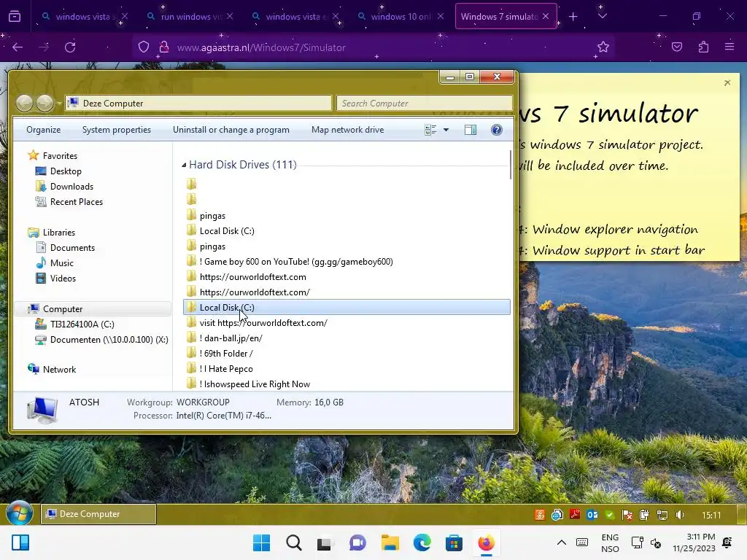This screenshot has height=560, width=747.
Task: Open Explorer help with the question mark
Action: click(496, 130)
